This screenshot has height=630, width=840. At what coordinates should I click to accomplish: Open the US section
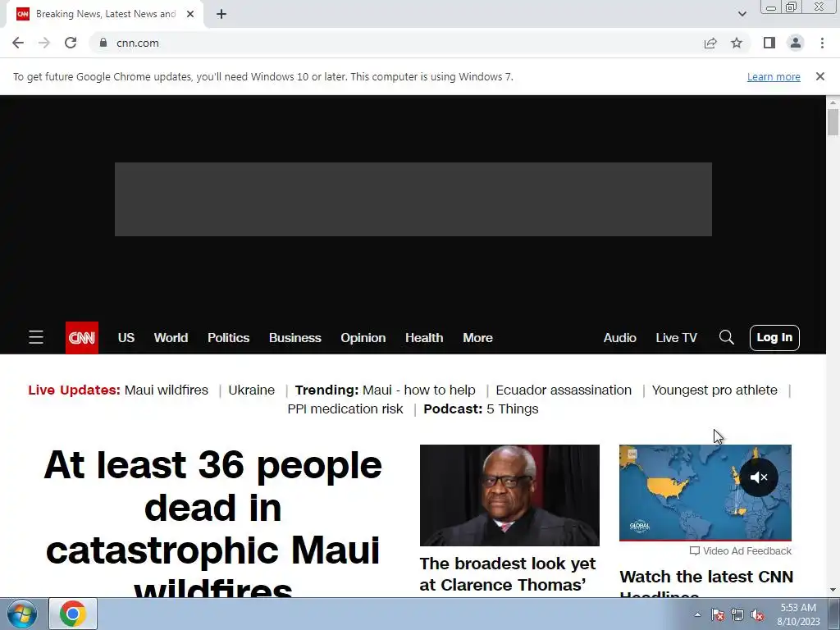click(x=126, y=337)
